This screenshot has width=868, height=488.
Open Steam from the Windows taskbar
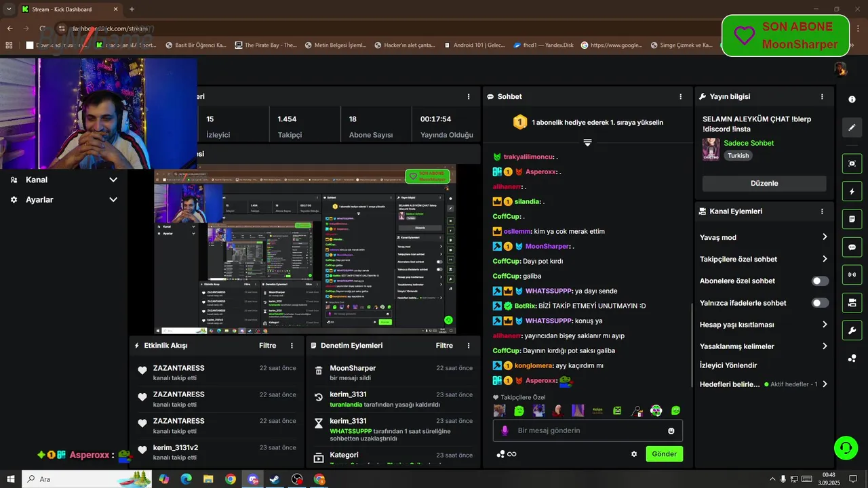pos(275,479)
